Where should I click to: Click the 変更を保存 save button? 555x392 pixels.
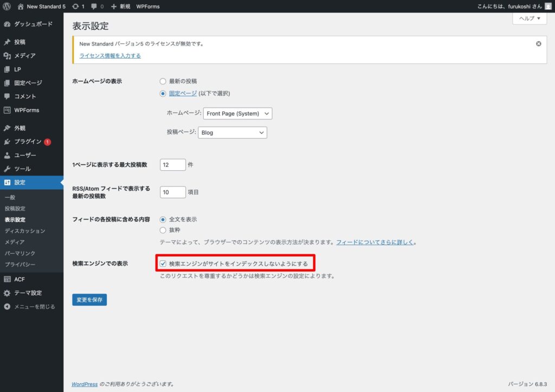[x=89, y=300]
